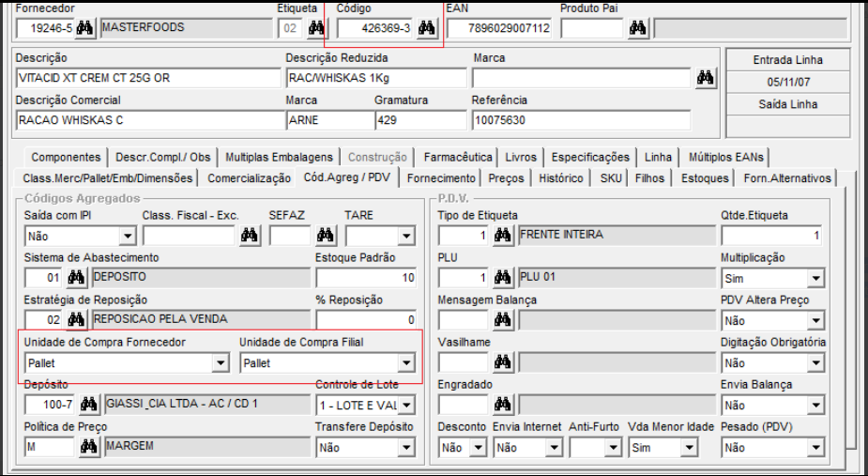Expand Saída com IPI dropdown
This screenshot has height=476, width=868.
[x=128, y=237]
